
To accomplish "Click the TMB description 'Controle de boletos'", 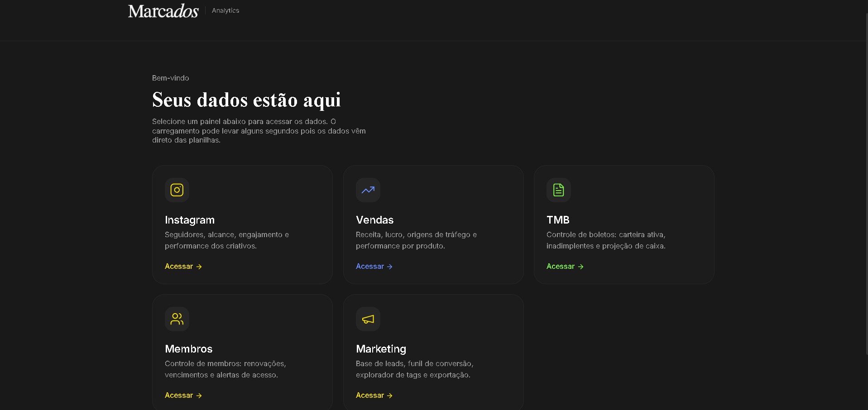I will 606,240.
